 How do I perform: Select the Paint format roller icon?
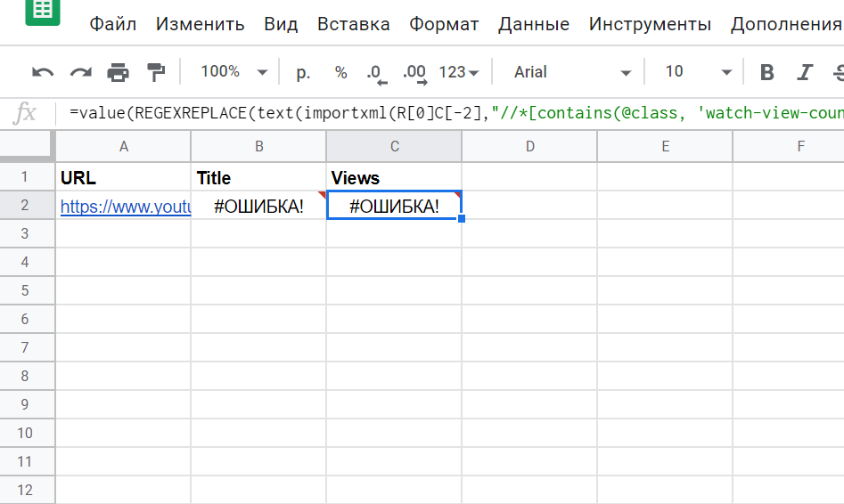156,72
